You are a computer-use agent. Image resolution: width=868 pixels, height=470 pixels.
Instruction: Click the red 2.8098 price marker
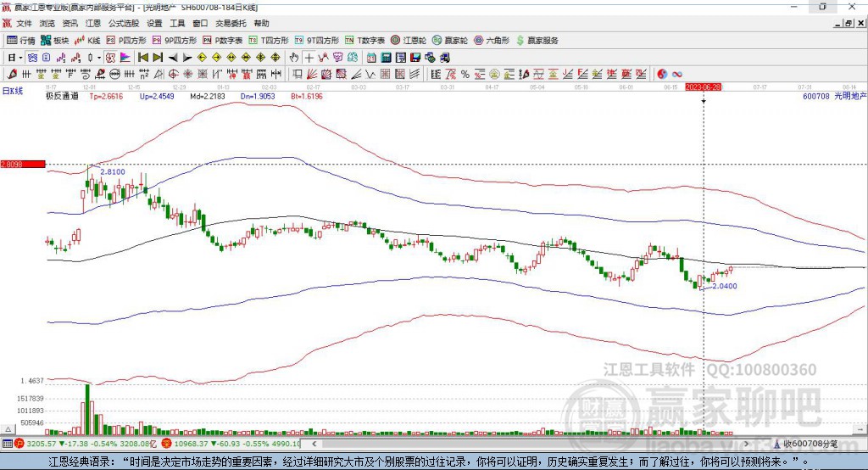(x=23, y=164)
